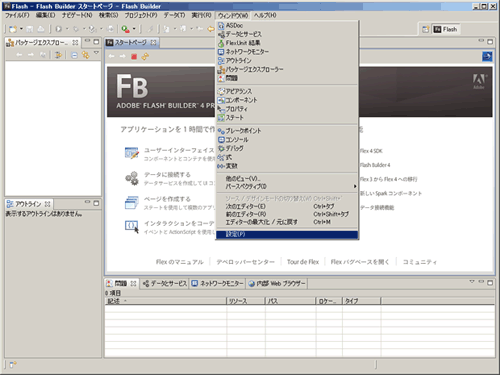Select the Flash perspective button
Viewport: 500px width, 375px height.
click(x=445, y=29)
